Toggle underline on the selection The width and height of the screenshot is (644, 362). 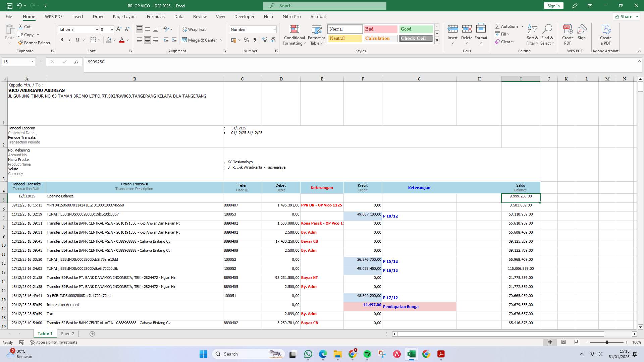[x=77, y=40]
